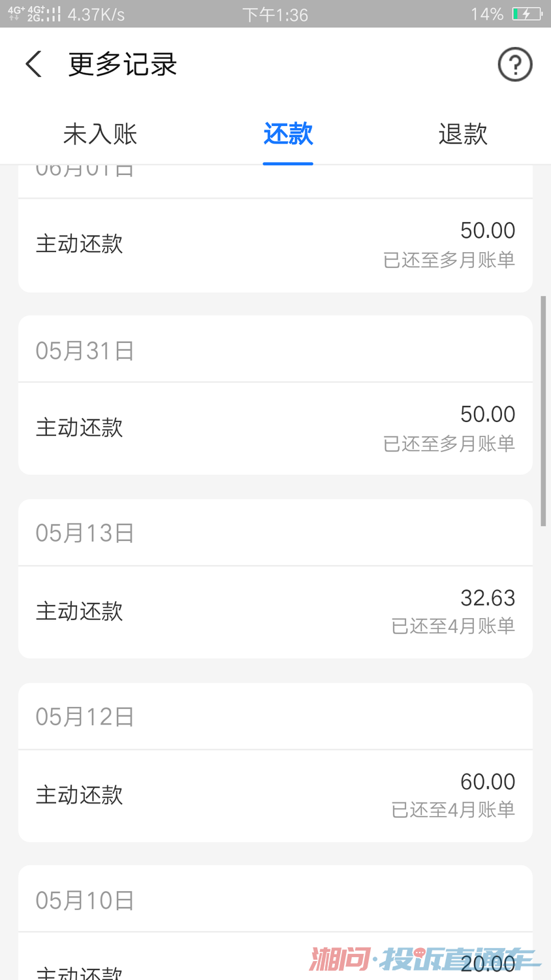Tap the 已还至4月账单 note under 32.63
This screenshot has height=980, width=551.
coord(453,626)
